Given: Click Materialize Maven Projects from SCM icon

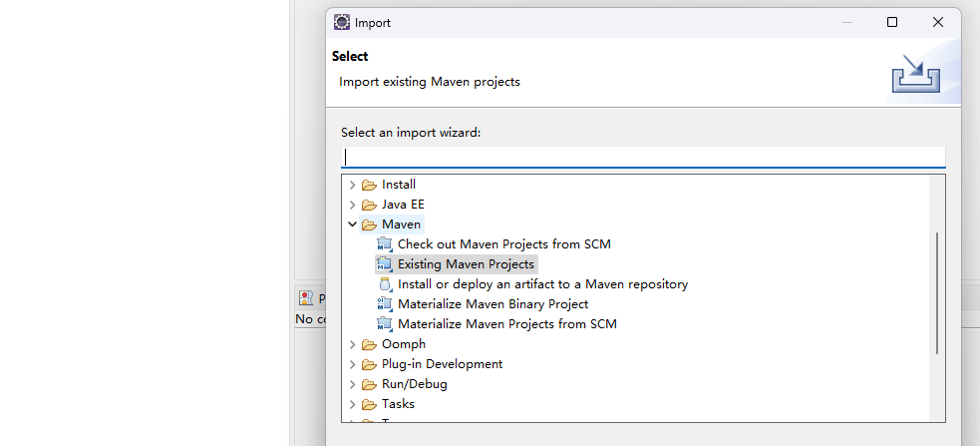Looking at the screenshot, I should point(385,324).
